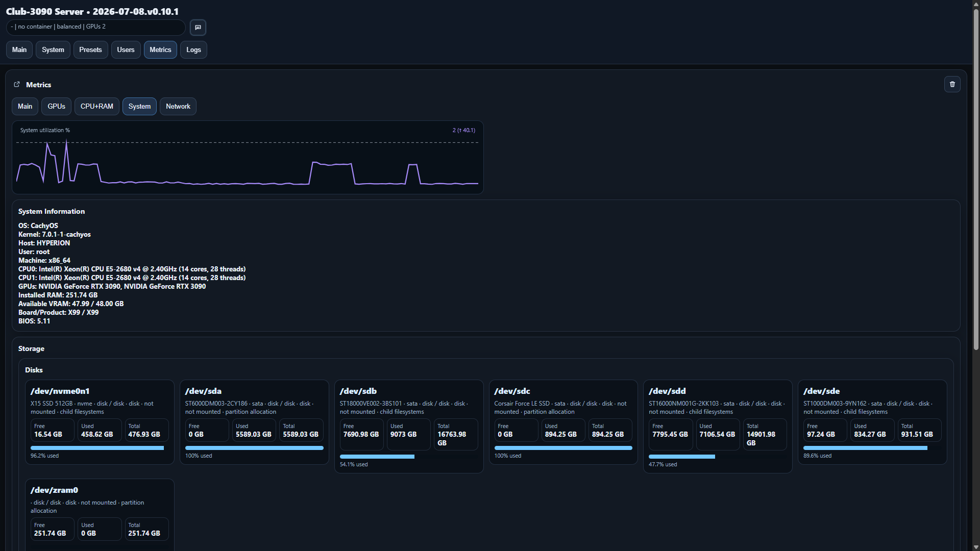Select the Main metrics sub-tab

[25, 106]
